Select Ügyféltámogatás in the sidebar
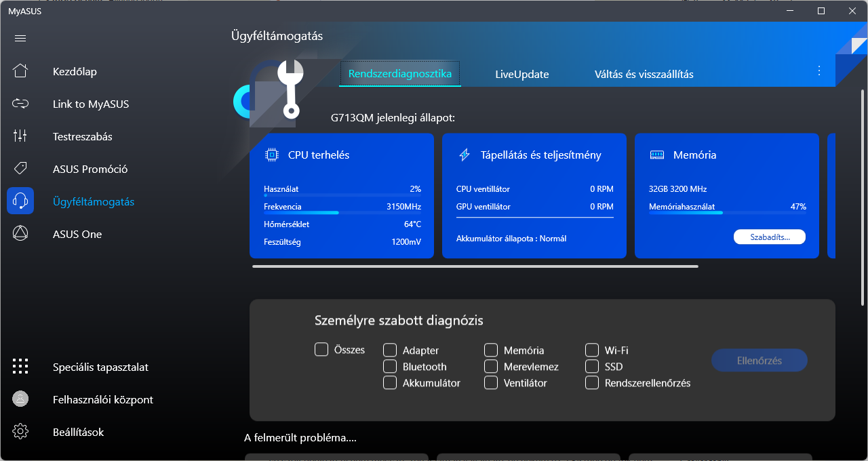The height and width of the screenshot is (461, 868). point(94,201)
